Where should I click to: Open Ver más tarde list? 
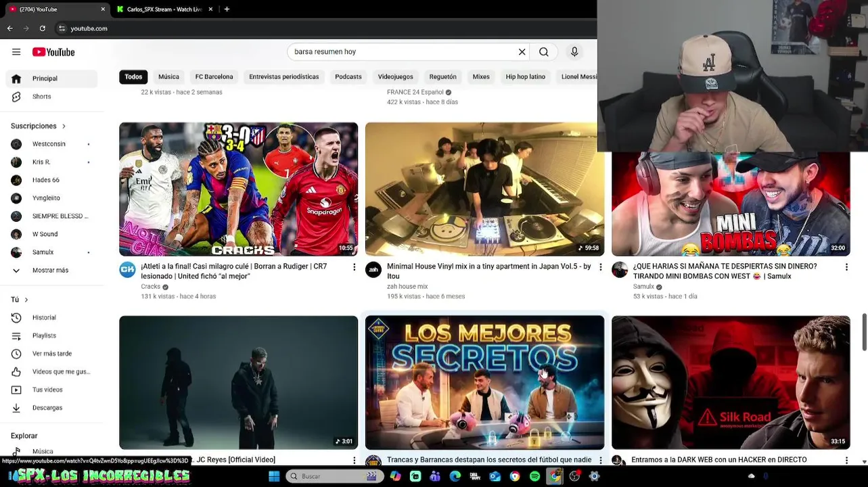click(x=51, y=354)
